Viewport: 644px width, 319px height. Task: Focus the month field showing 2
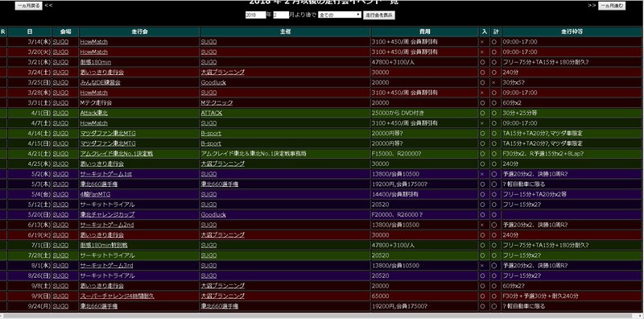coord(281,14)
